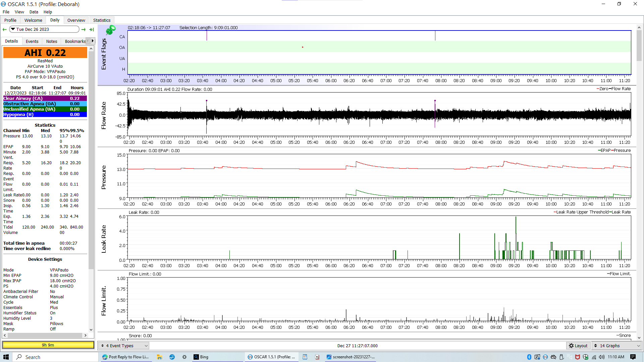Viewport: 644px width, 362px height.
Task: Open the OSCAR 1.5.1 taskbar item
Action: tap(272, 357)
